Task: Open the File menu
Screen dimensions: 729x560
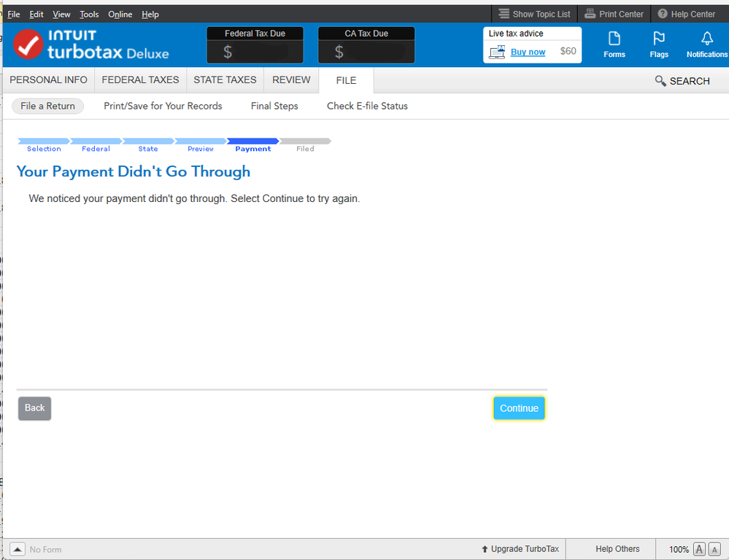Action: click(x=14, y=15)
